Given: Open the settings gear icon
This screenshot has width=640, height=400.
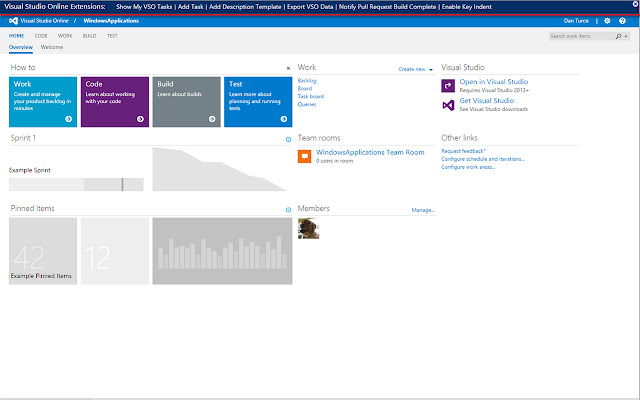Looking at the screenshot, I should tap(607, 21).
